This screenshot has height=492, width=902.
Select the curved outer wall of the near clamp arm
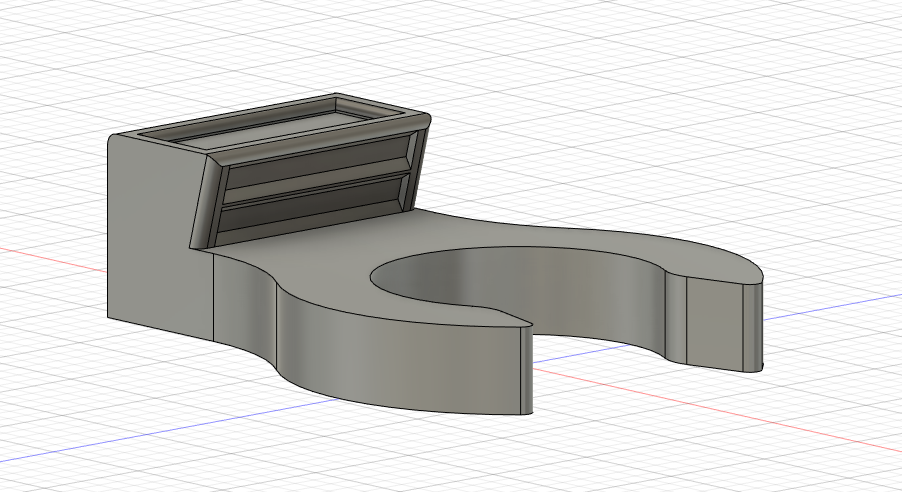(x=400, y=370)
